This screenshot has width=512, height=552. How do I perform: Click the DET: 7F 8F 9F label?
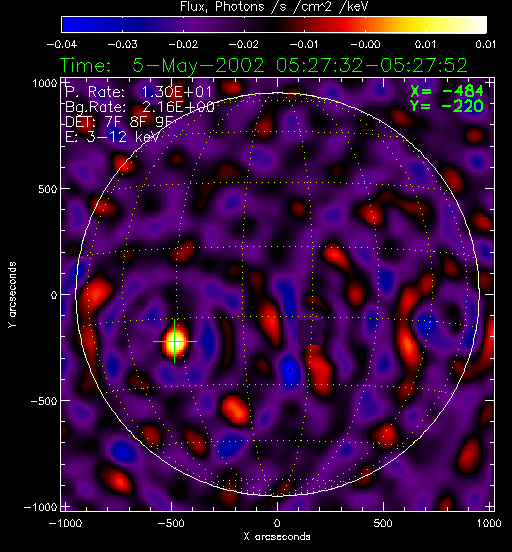click(x=119, y=122)
